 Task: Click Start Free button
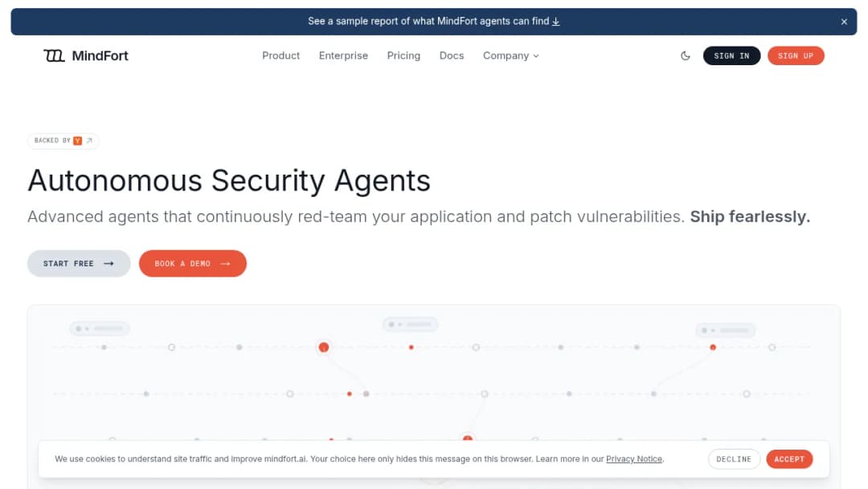click(x=79, y=264)
